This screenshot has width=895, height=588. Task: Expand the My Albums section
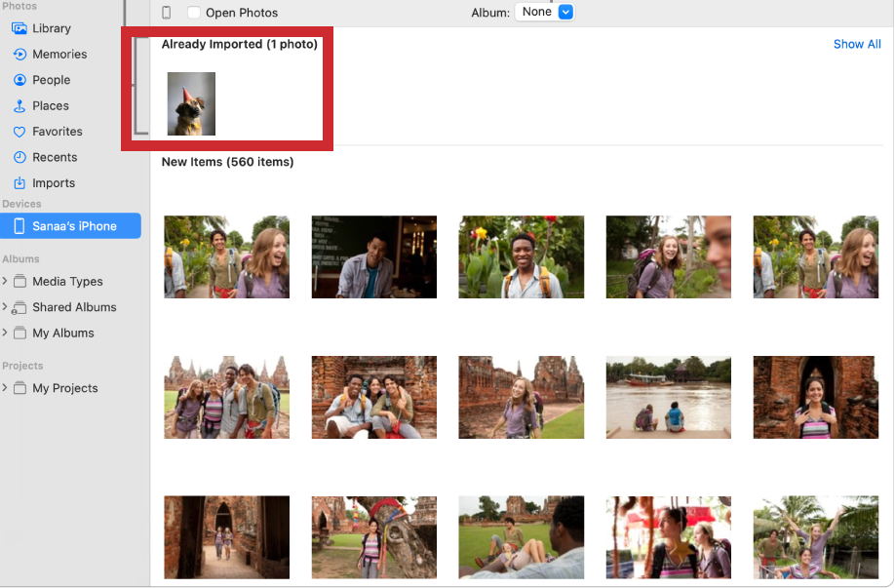tap(5, 333)
